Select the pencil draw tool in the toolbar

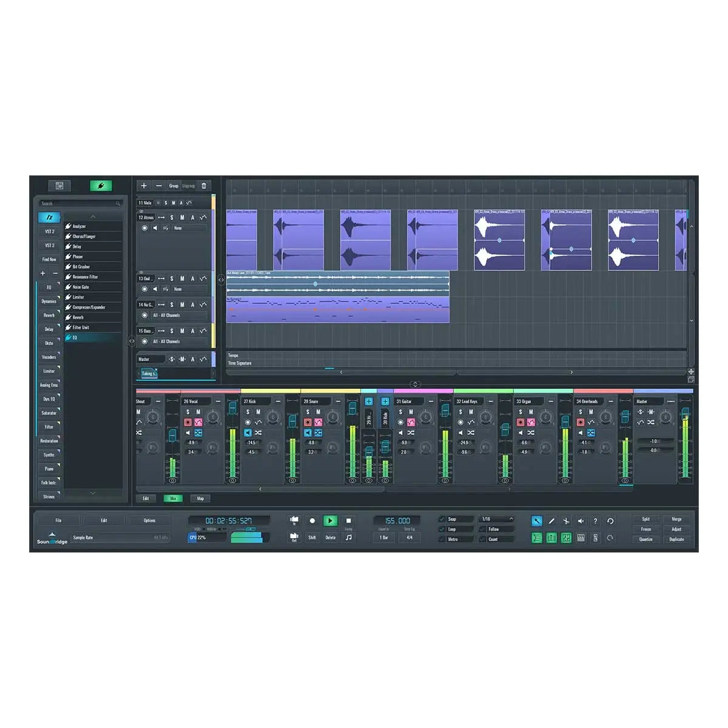(551, 521)
